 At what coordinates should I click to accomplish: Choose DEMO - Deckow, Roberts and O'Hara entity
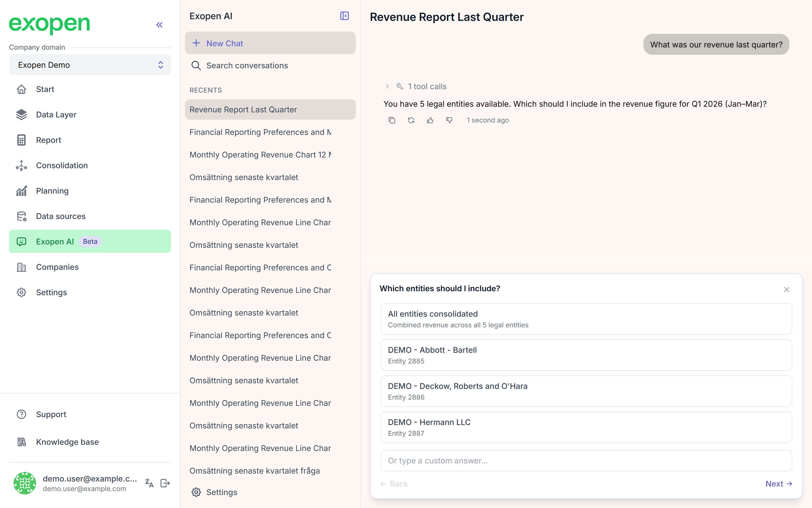586,391
